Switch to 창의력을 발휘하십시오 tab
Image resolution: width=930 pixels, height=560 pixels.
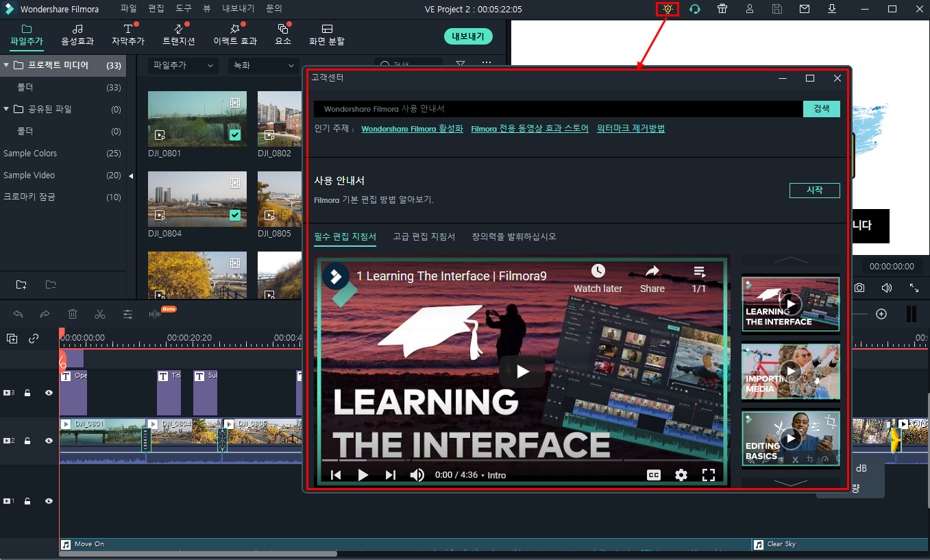click(514, 236)
